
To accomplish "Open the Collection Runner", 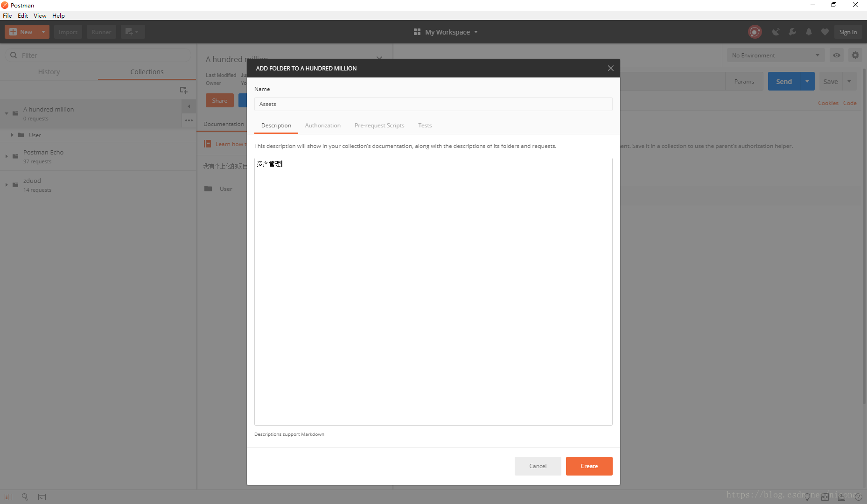I will 101,32.
